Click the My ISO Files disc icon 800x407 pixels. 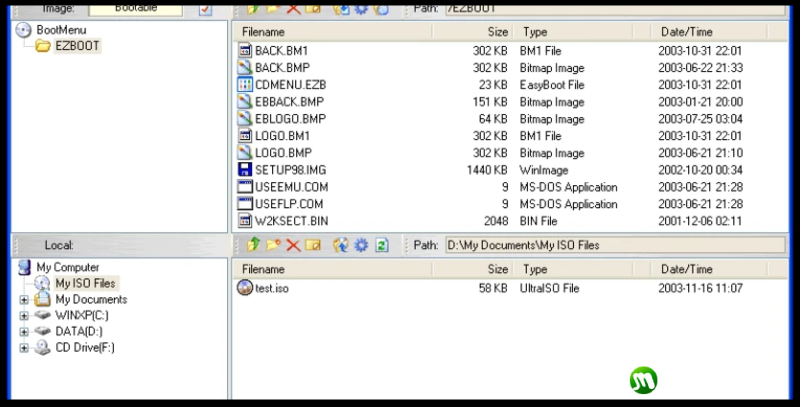(42, 283)
